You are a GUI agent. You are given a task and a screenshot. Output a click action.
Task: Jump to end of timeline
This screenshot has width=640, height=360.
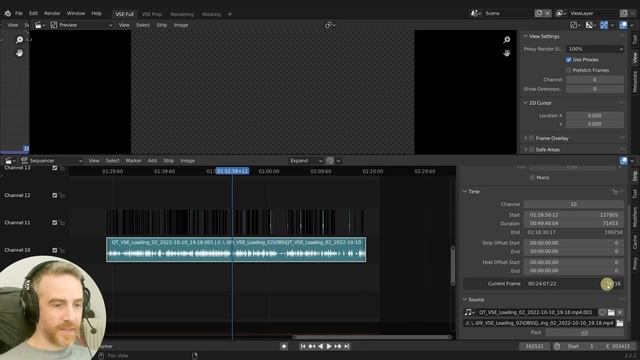(x=347, y=346)
